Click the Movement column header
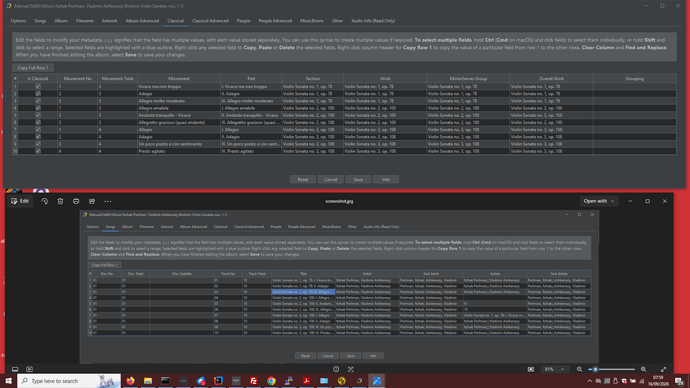Screen dimensions: 690x388 [179, 79]
